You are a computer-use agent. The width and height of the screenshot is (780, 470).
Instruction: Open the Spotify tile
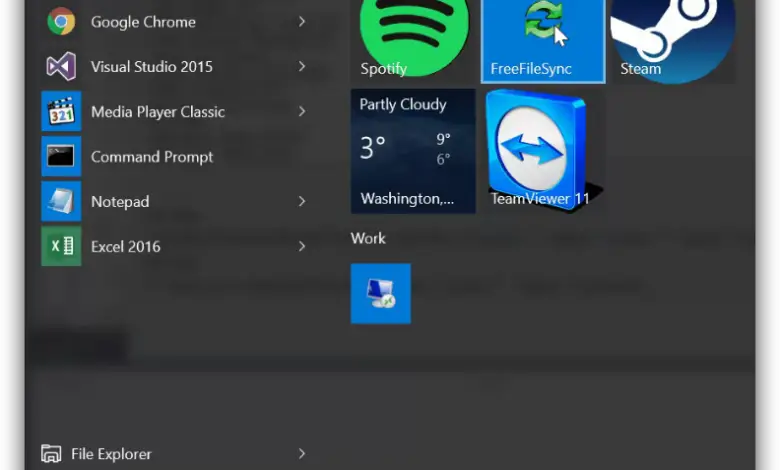coord(413,40)
